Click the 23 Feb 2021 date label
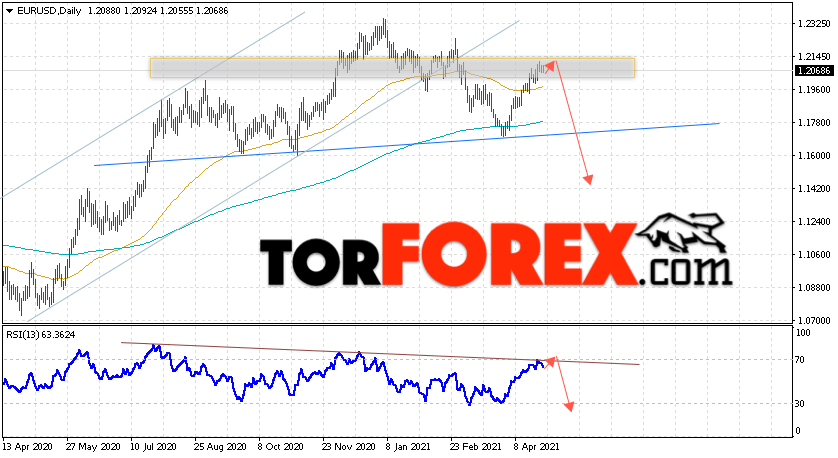 pos(477,446)
